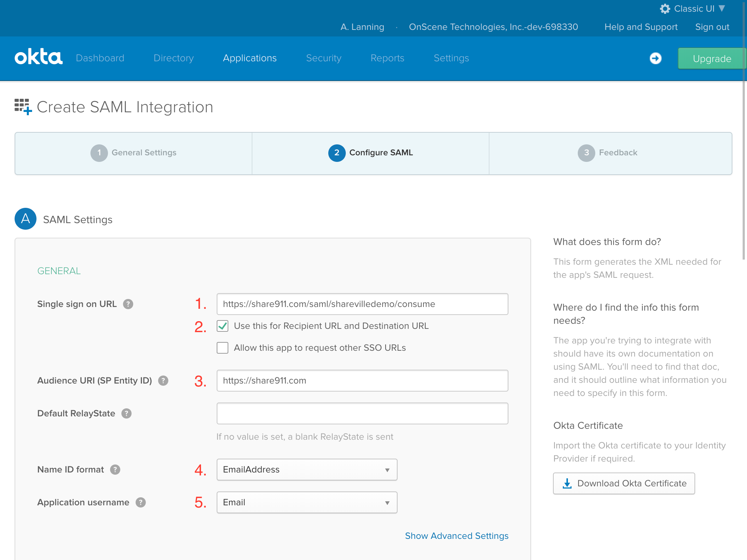747x560 pixels.
Task: Show Advanced Settings
Action: [x=456, y=536]
